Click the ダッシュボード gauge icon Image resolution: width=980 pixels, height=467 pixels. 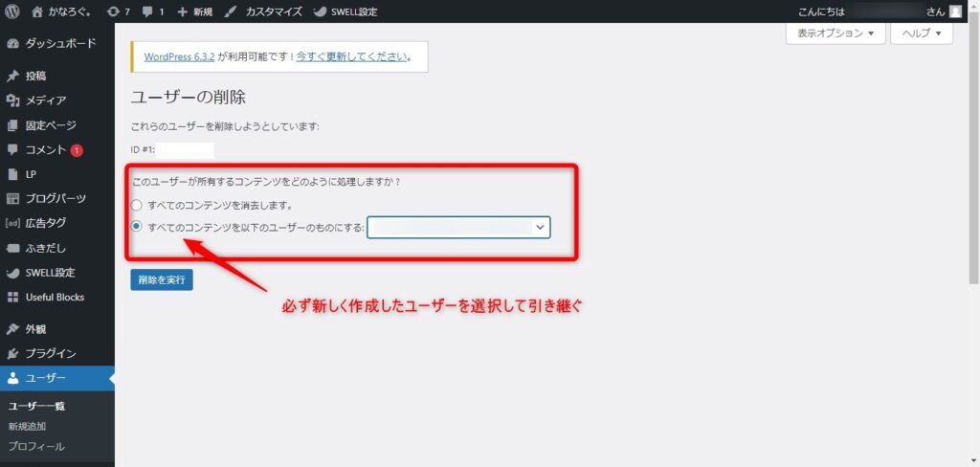pos(12,43)
